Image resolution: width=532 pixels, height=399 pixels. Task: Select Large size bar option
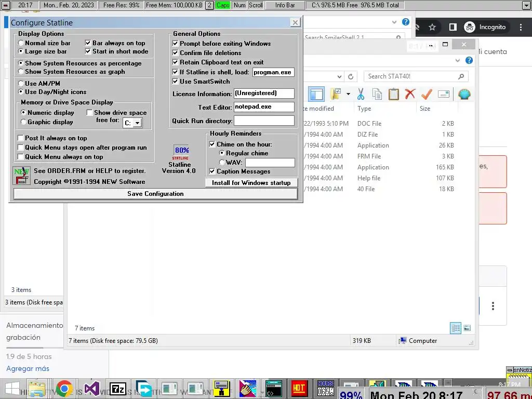43,51
